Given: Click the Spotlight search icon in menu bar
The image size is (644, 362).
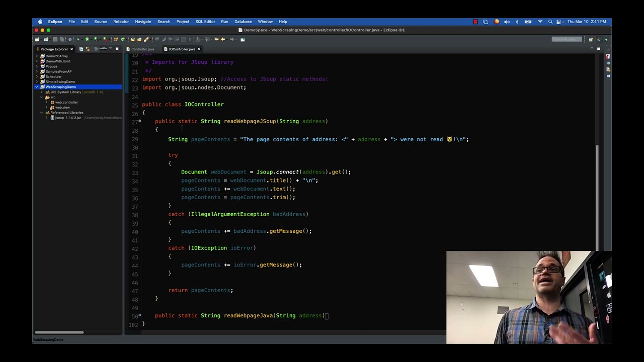Looking at the screenshot, I should click(550, 22).
